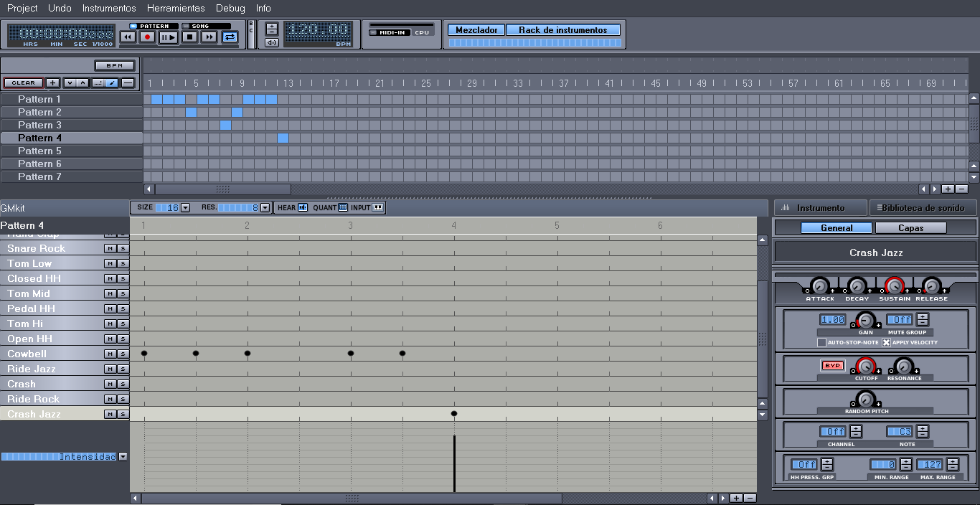The image size is (980, 505).
Task: Solo the Cowbell instrument
Action: point(122,354)
